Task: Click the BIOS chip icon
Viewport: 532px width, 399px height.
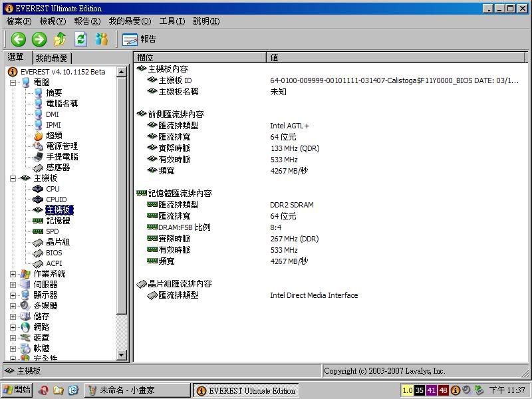Action: tap(38, 253)
